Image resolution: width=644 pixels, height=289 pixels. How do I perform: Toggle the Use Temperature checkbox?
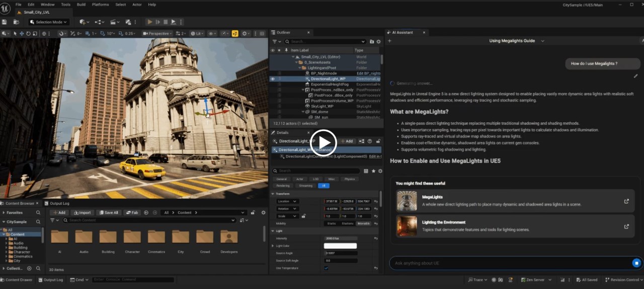click(326, 268)
